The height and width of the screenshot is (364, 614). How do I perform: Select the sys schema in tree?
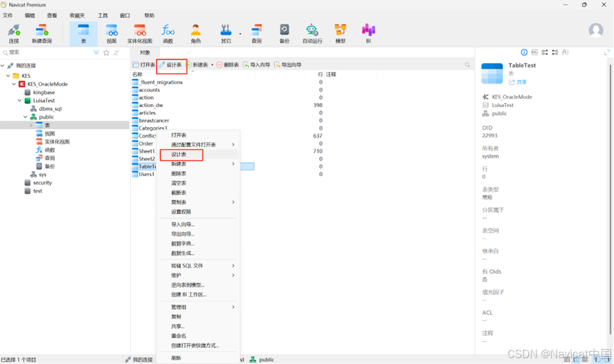pos(42,174)
